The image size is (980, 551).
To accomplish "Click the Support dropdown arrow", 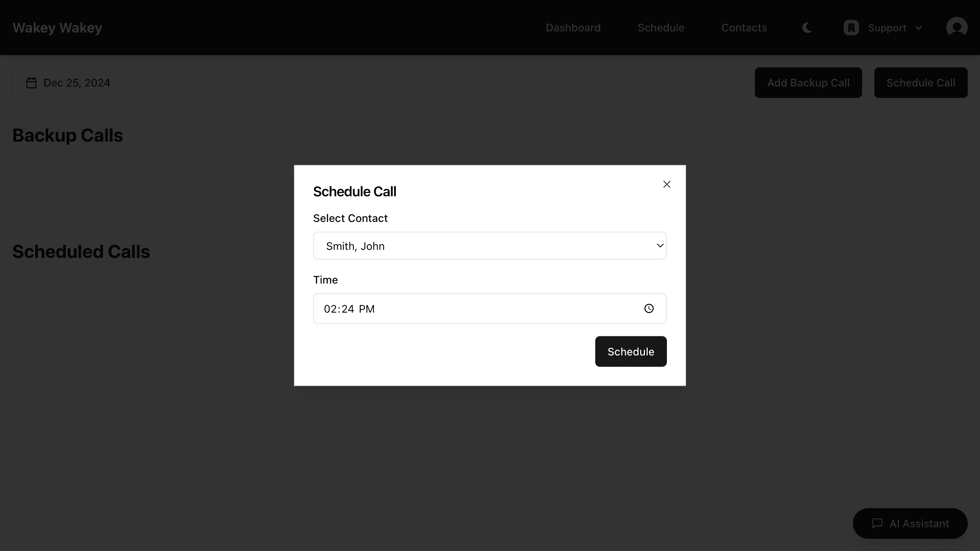I will (x=919, y=28).
